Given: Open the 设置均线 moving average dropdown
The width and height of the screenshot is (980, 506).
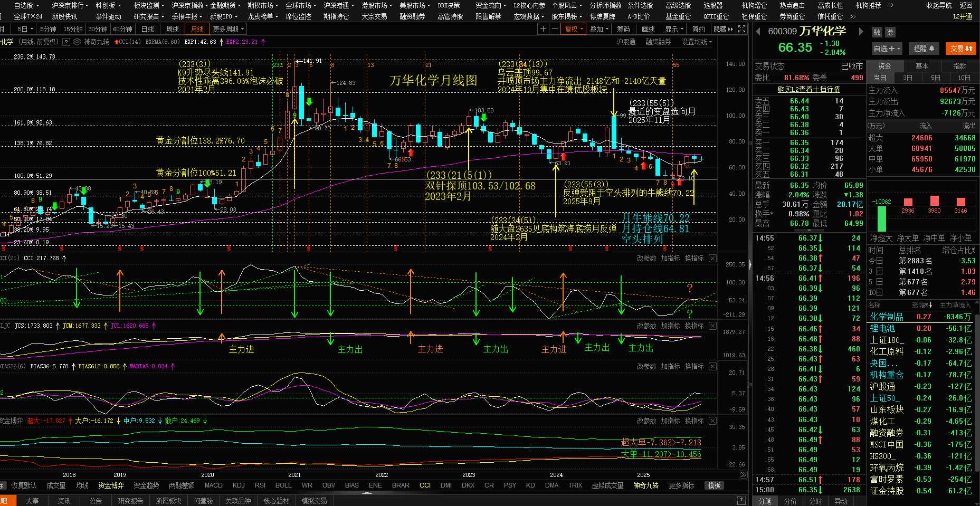Looking at the screenshot, I should (x=697, y=42).
